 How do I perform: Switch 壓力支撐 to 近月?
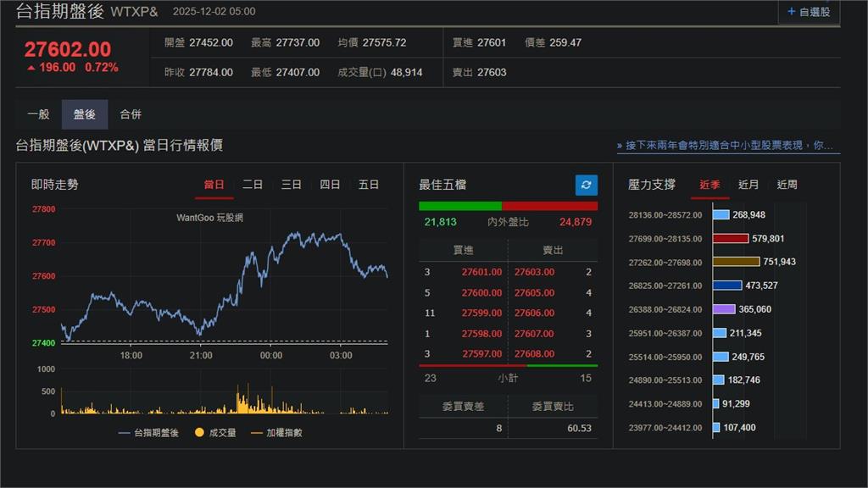coord(748,185)
